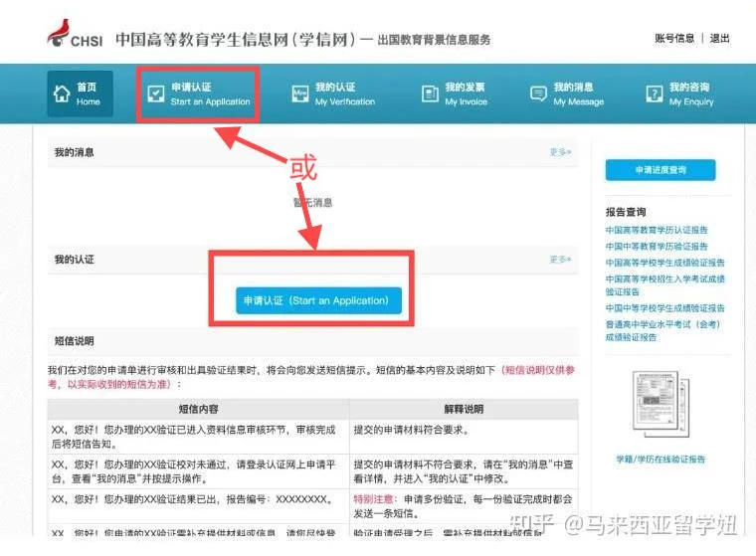
Task: Open 中国中等学校学生成绩验证报告 link
Action: coord(664,308)
